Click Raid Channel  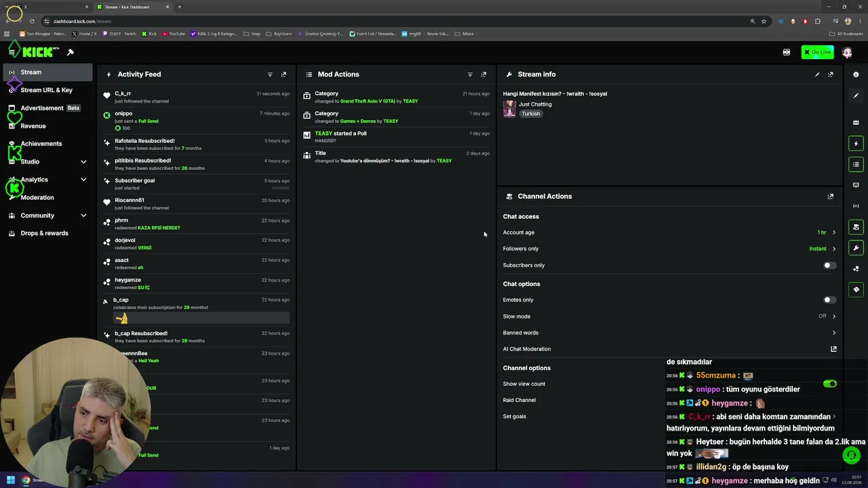pos(519,401)
